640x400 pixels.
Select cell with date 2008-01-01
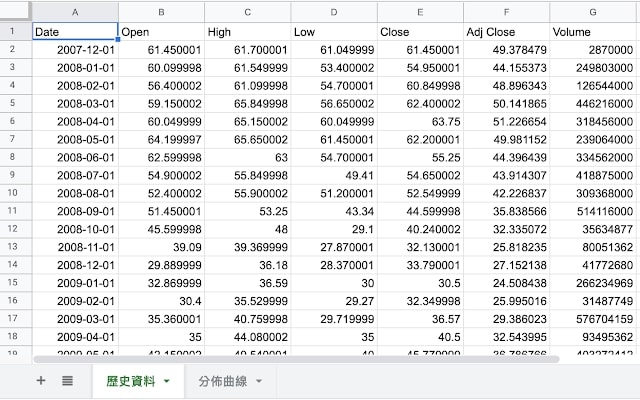tap(75, 68)
